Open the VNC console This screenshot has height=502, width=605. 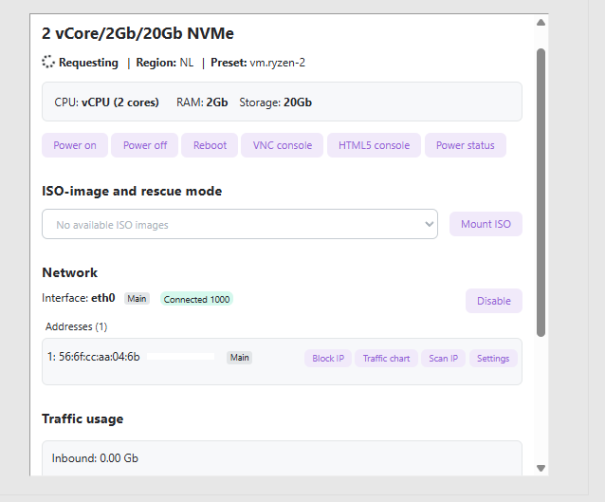281,146
